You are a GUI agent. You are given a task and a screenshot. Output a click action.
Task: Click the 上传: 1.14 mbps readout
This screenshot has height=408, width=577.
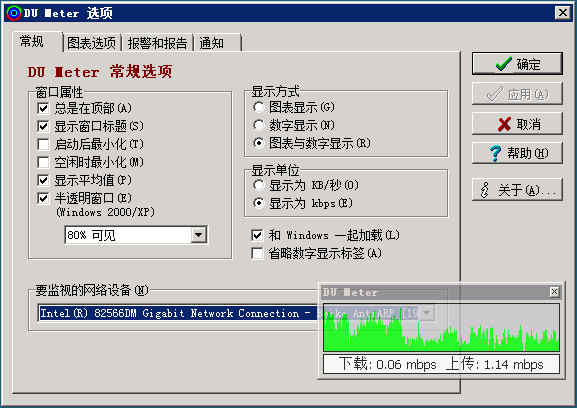click(x=494, y=364)
